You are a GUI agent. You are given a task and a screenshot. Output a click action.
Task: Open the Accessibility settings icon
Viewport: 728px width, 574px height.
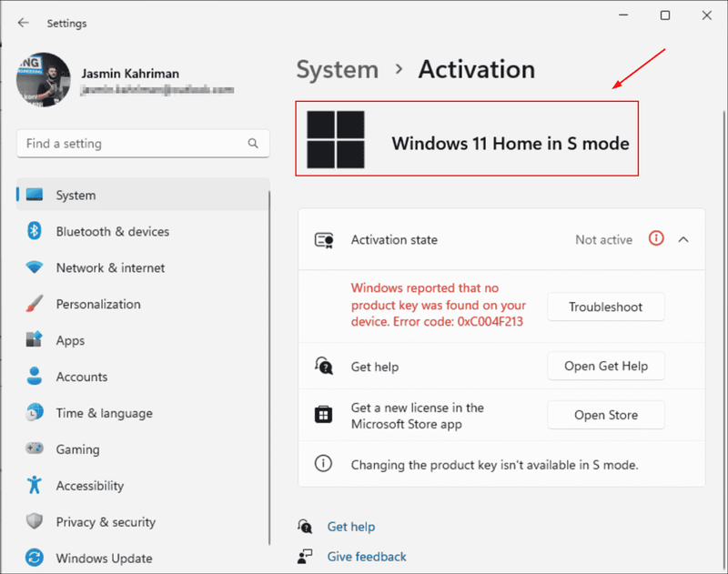point(33,486)
